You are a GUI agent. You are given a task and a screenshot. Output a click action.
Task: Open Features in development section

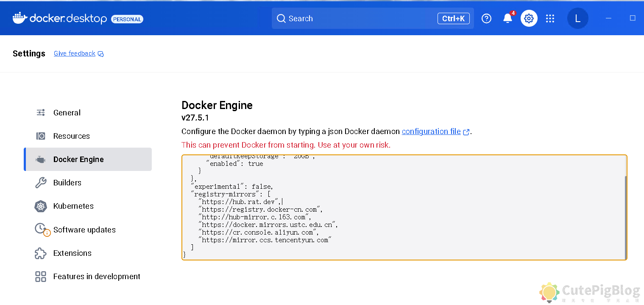(97, 277)
